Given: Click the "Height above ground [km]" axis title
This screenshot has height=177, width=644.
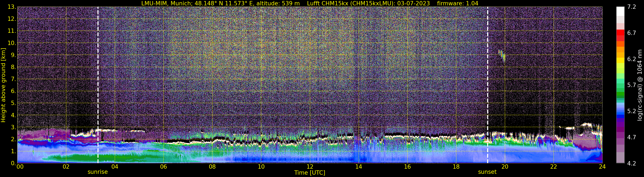Looking at the screenshot, I should tap(3, 85).
